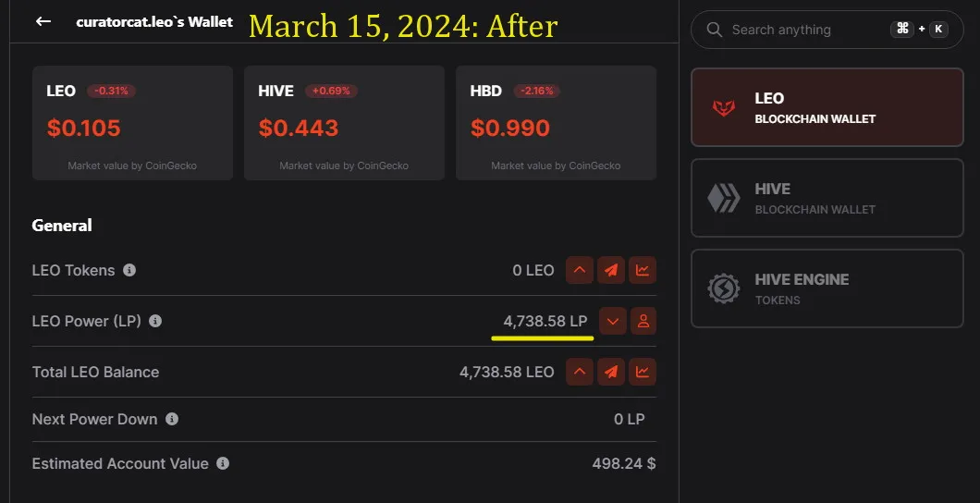
Task: Switch to the HIVE Blockchain Wallet
Action: tap(827, 198)
